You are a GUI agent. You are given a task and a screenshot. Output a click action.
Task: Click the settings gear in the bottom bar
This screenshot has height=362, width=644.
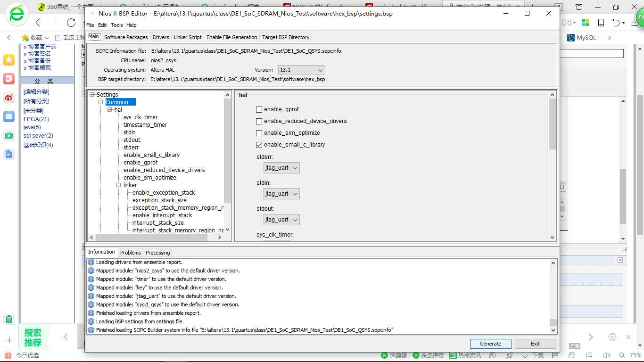click(x=612, y=337)
